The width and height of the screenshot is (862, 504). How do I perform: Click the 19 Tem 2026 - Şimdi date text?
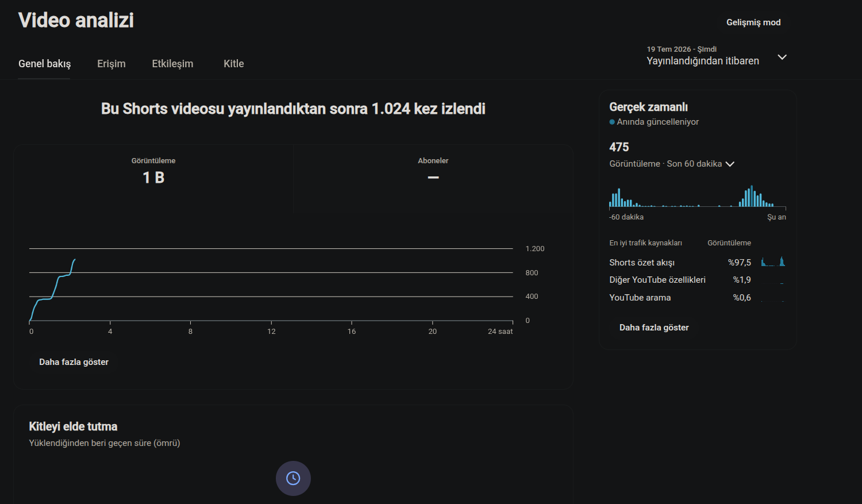[x=682, y=49]
